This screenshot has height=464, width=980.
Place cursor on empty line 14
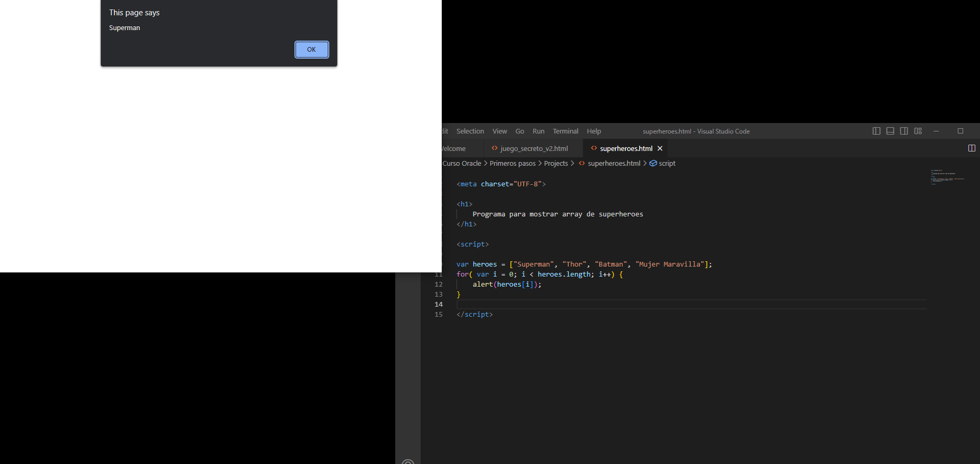click(691, 305)
